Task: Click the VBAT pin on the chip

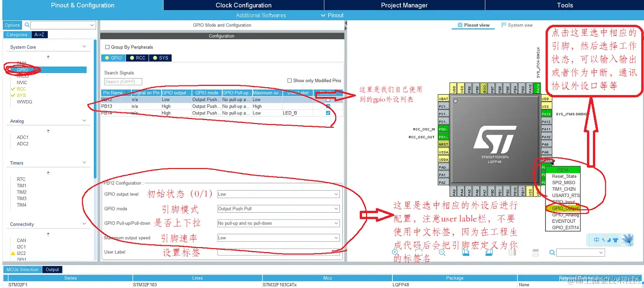Action: [443, 99]
